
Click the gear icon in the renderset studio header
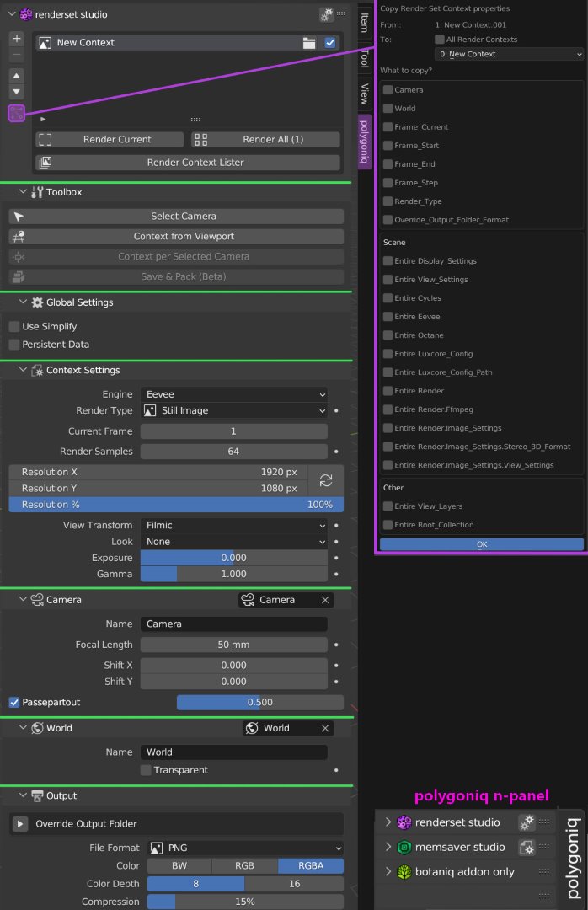(x=327, y=13)
